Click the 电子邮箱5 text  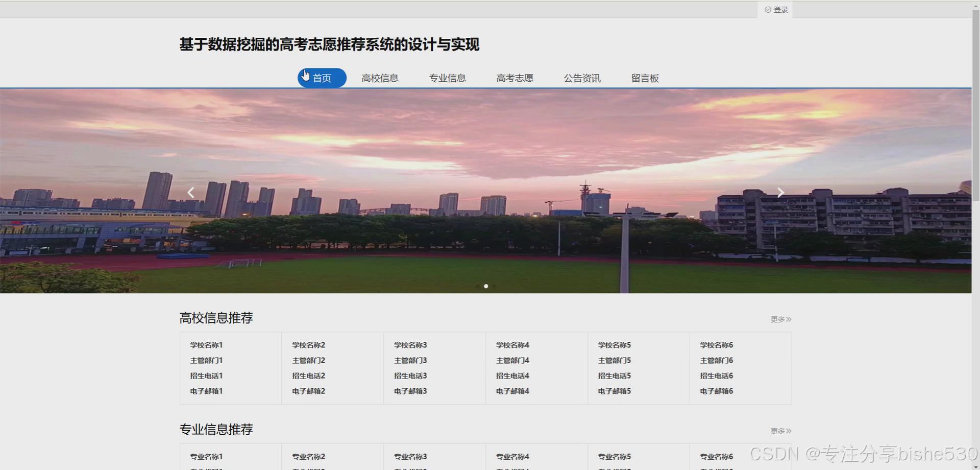point(615,391)
